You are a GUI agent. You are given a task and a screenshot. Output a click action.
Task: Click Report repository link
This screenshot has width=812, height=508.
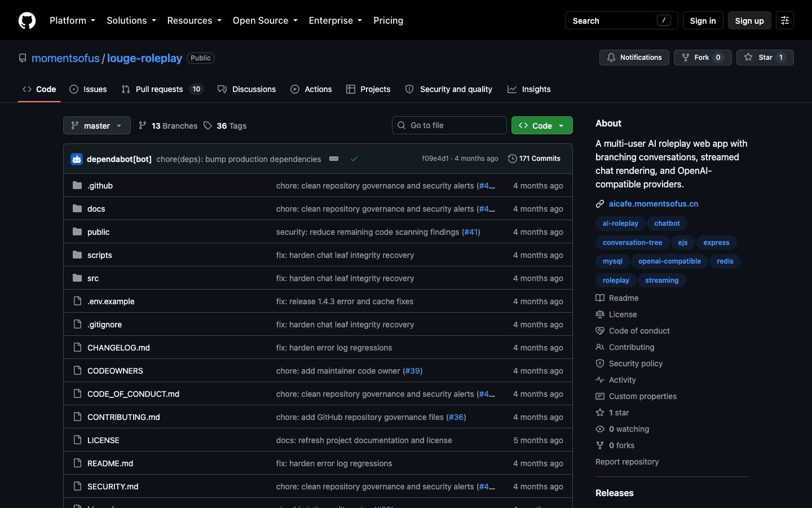[x=627, y=462]
